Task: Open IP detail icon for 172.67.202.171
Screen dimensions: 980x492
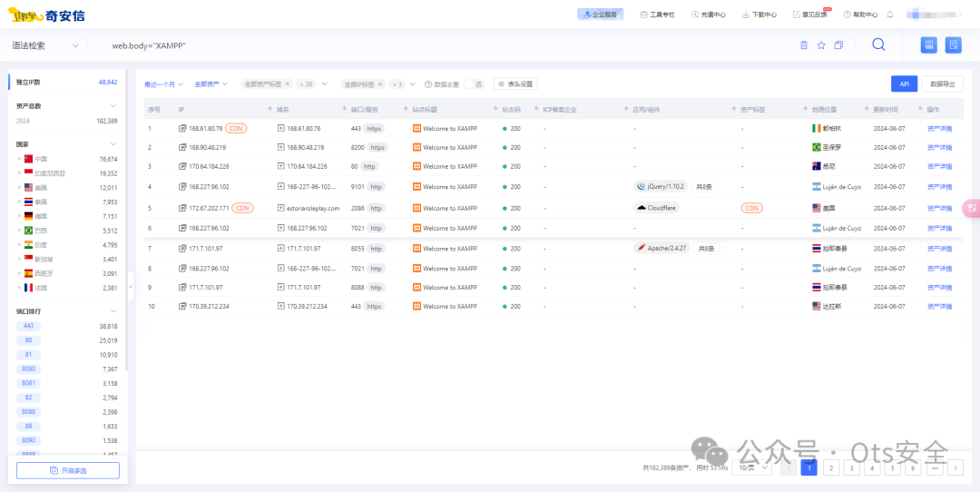Action: tap(182, 208)
